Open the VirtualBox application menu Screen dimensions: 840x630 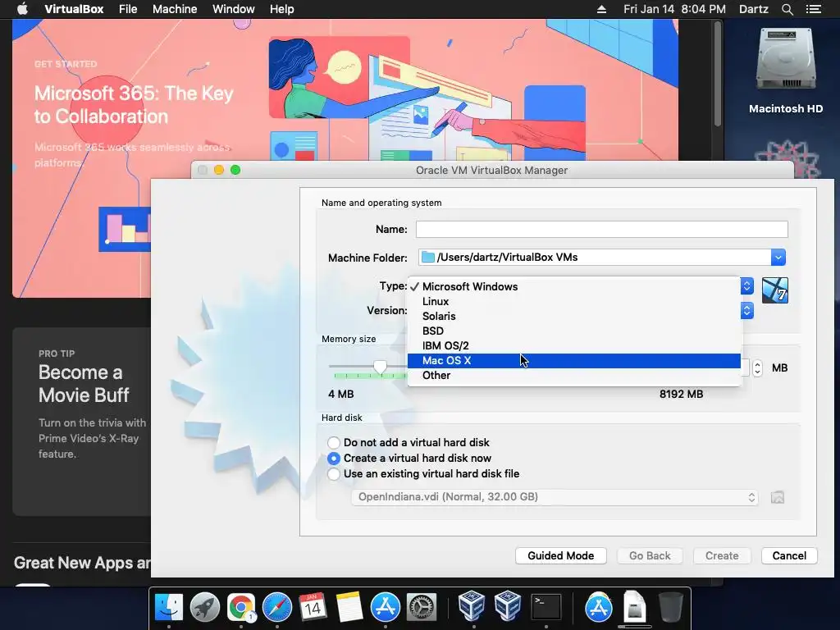[x=74, y=9]
